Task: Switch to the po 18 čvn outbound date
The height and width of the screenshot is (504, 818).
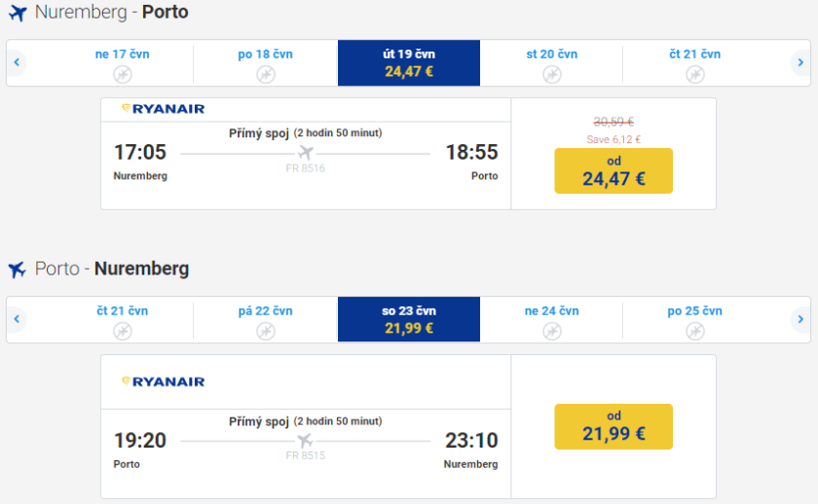Action: click(265, 62)
